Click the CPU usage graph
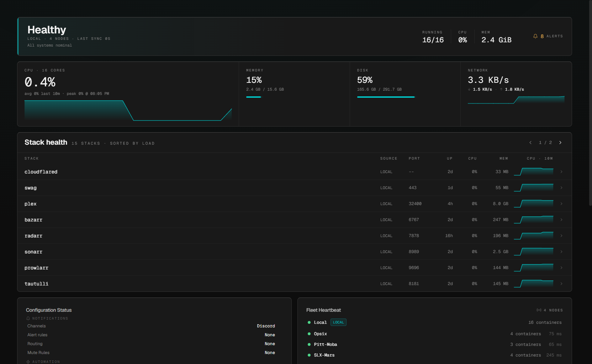The width and height of the screenshot is (592, 364). pos(128,111)
